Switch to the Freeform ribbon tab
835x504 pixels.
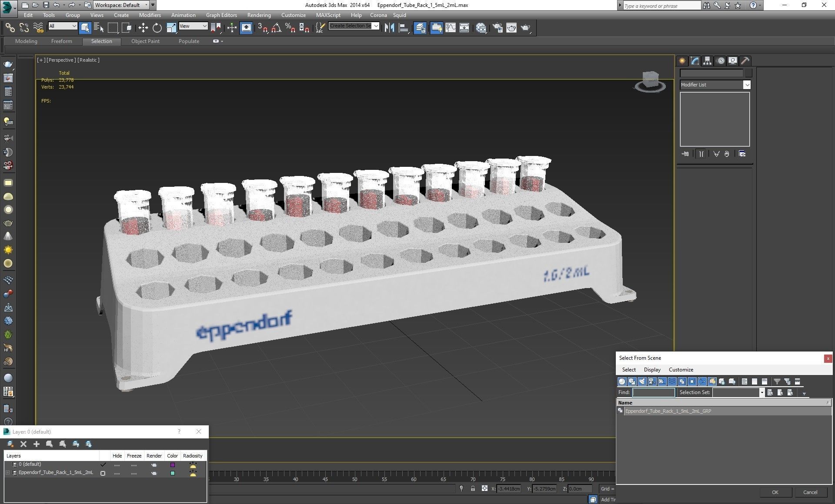[61, 41]
